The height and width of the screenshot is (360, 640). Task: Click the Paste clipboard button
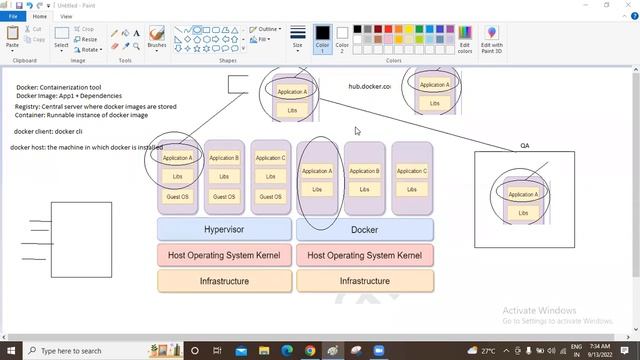[x=12, y=33]
